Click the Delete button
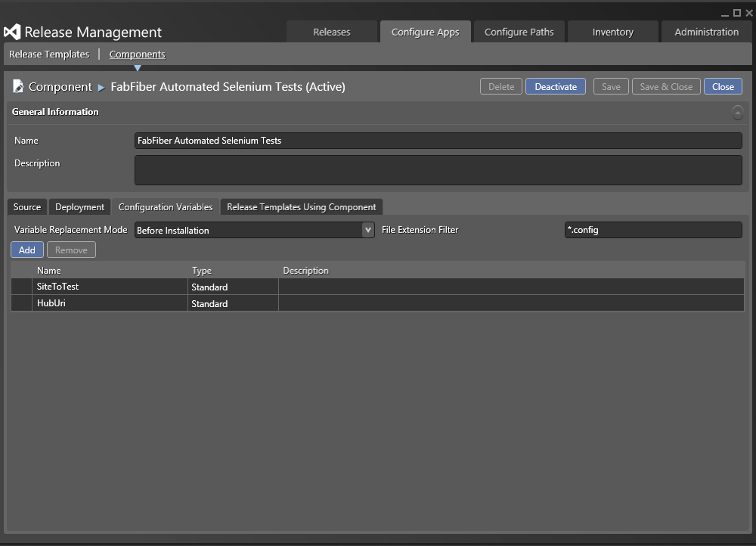Viewport: 756px width, 546px height. tap(501, 86)
